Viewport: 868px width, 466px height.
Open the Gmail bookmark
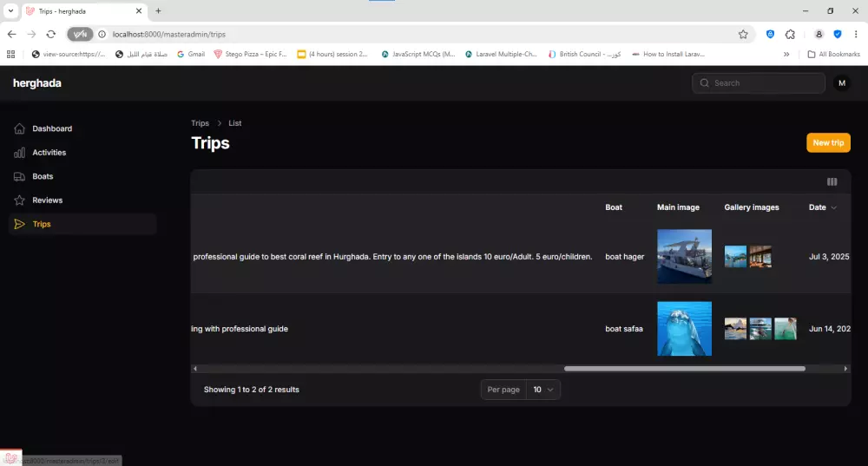tap(191, 55)
